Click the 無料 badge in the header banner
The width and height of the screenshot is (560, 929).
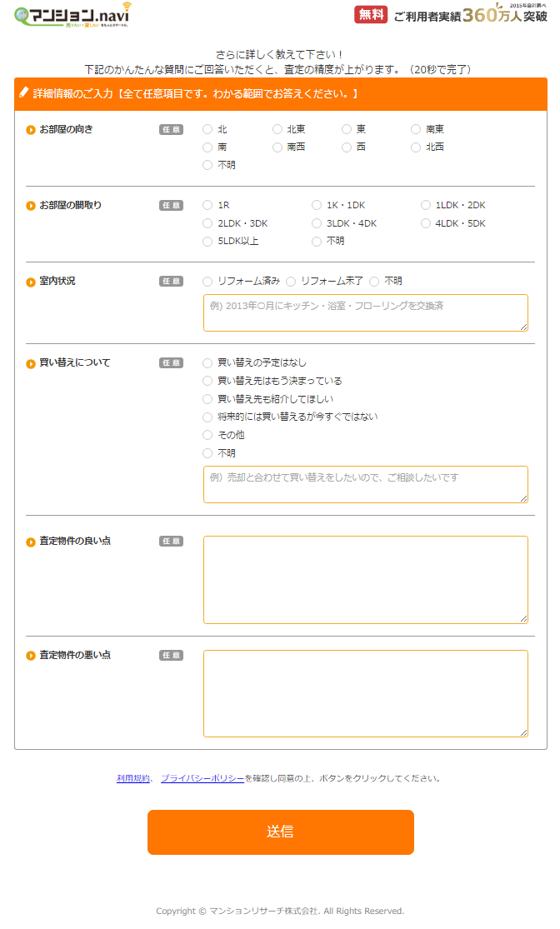click(371, 15)
